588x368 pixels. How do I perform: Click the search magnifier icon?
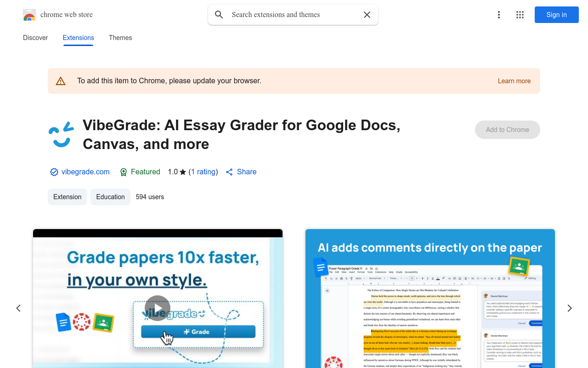point(219,15)
